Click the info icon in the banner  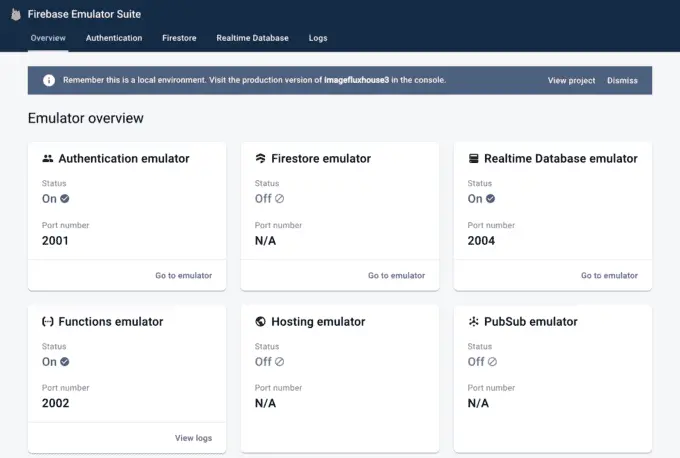tap(48, 80)
